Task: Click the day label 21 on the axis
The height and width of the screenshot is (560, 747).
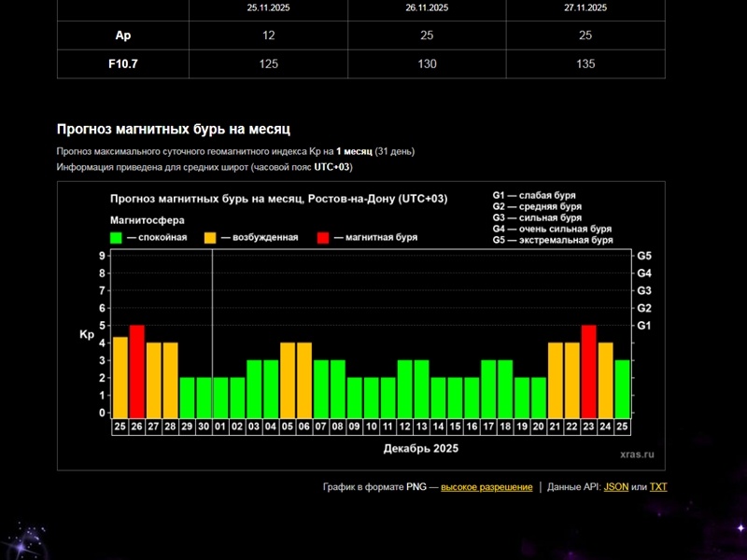Action: pyautogui.click(x=555, y=427)
